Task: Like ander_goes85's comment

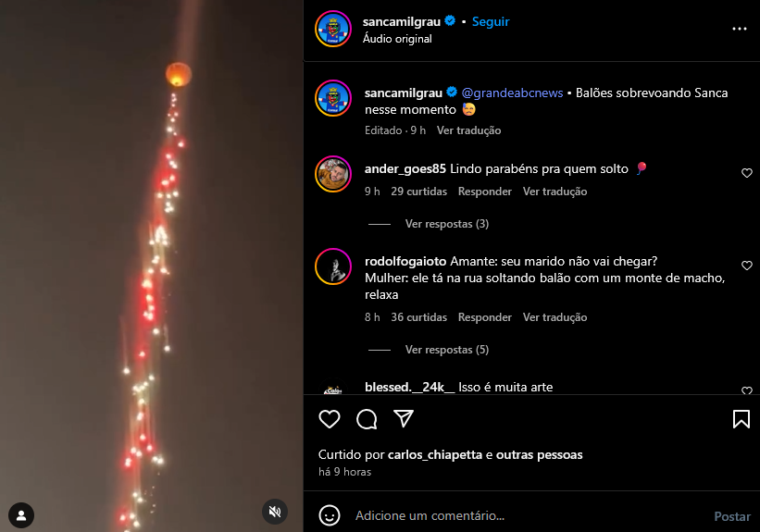Action: (x=746, y=173)
